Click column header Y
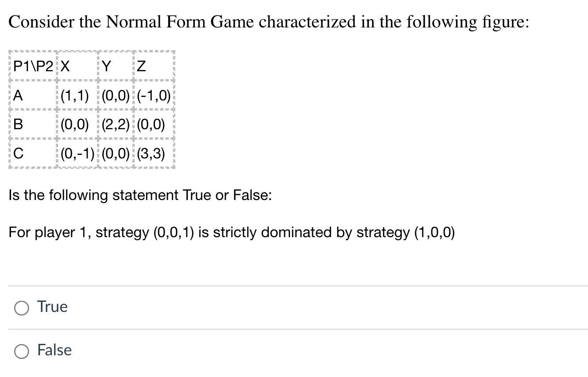The height and width of the screenshot is (377, 588). point(106,65)
